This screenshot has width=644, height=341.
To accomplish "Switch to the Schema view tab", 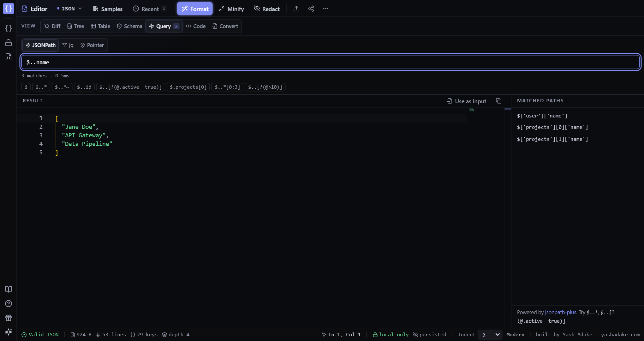I will pos(129,26).
